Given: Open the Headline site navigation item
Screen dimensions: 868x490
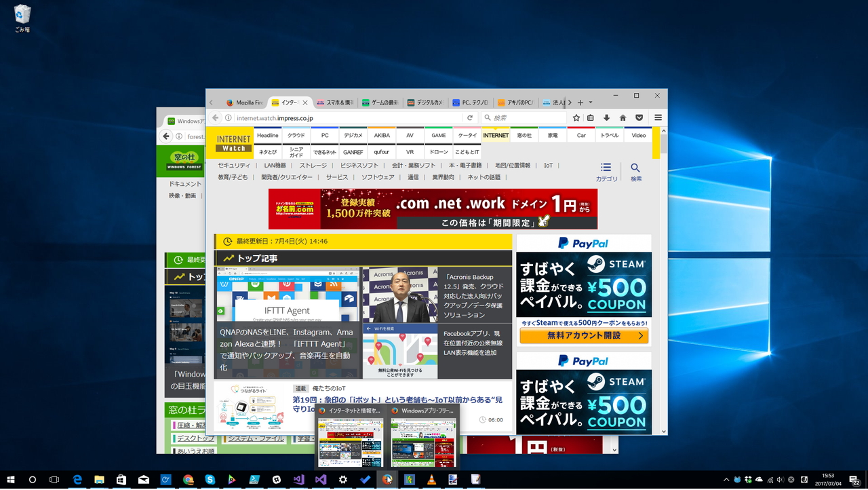Looking at the screenshot, I should pos(268,135).
